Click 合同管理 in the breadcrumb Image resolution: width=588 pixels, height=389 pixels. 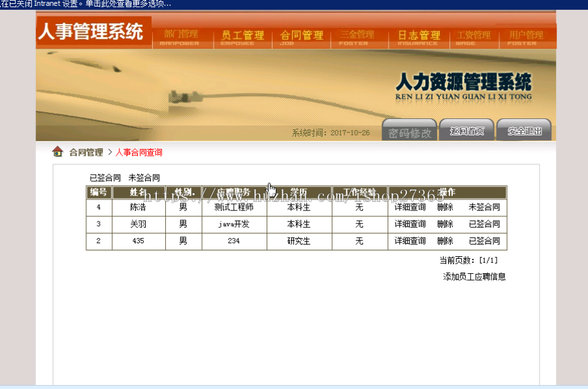[86, 152]
